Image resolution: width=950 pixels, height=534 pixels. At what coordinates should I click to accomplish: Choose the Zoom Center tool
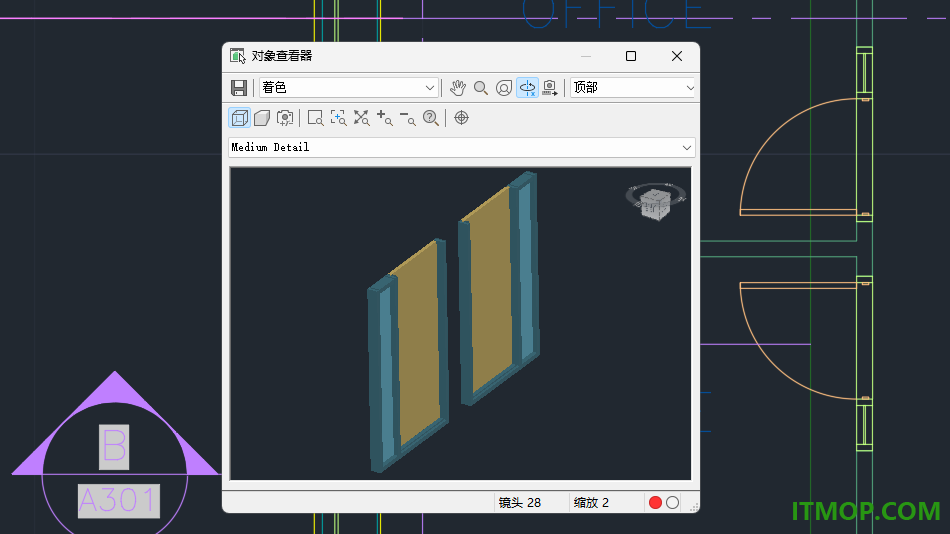pos(338,118)
